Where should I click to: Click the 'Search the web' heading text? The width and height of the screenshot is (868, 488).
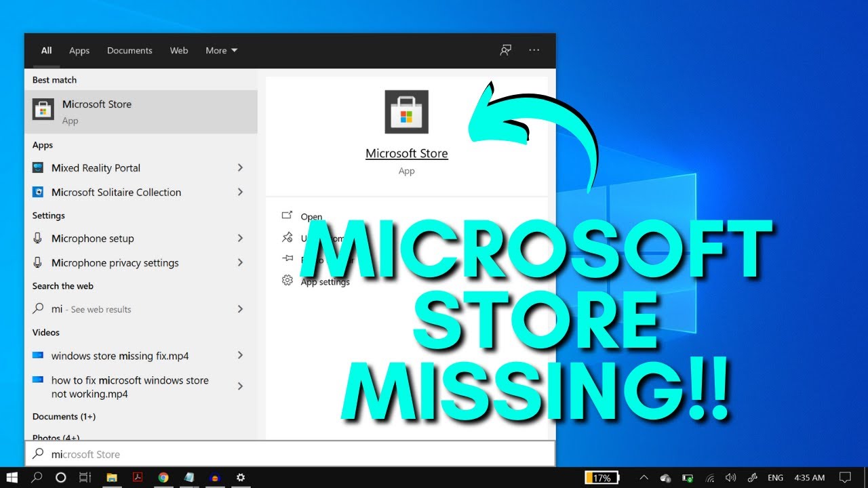pyautogui.click(x=62, y=286)
